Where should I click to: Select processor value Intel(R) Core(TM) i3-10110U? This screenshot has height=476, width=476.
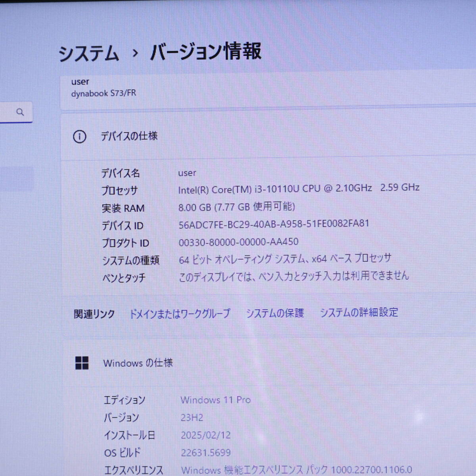click(299, 188)
